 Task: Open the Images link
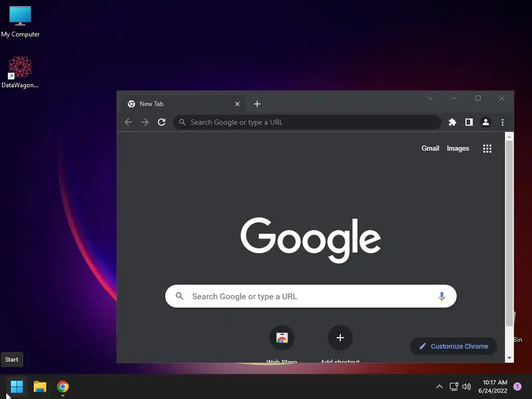(x=458, y=148)
